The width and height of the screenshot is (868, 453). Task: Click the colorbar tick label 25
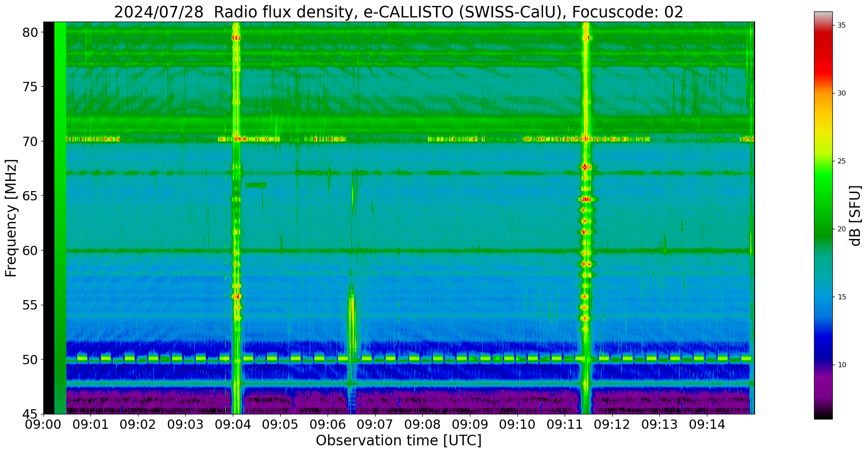842,161
